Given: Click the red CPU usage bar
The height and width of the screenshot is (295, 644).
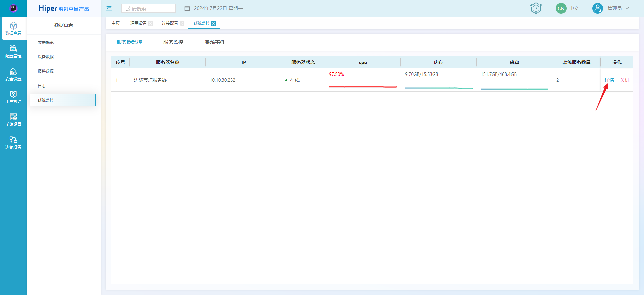Looking at the screenshot, I should click(363, 87).
